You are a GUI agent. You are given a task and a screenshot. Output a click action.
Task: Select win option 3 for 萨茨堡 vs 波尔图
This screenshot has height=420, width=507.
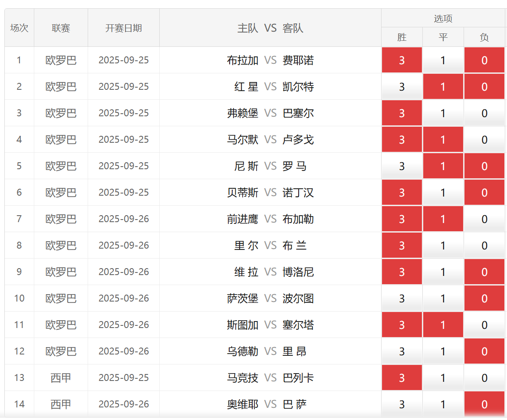pyautogui.click(x=402, y=299)
